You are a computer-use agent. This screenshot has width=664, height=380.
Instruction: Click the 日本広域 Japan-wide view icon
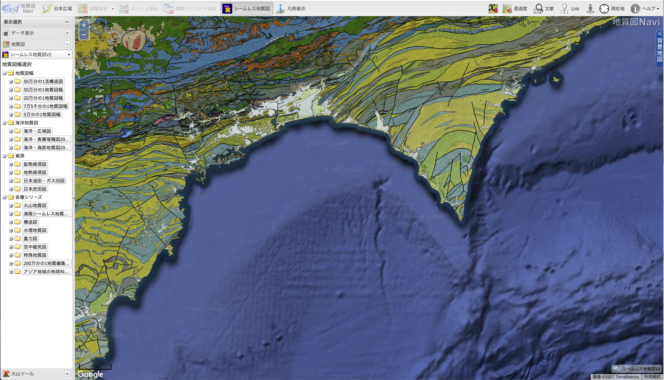click(x=57, y=8)
